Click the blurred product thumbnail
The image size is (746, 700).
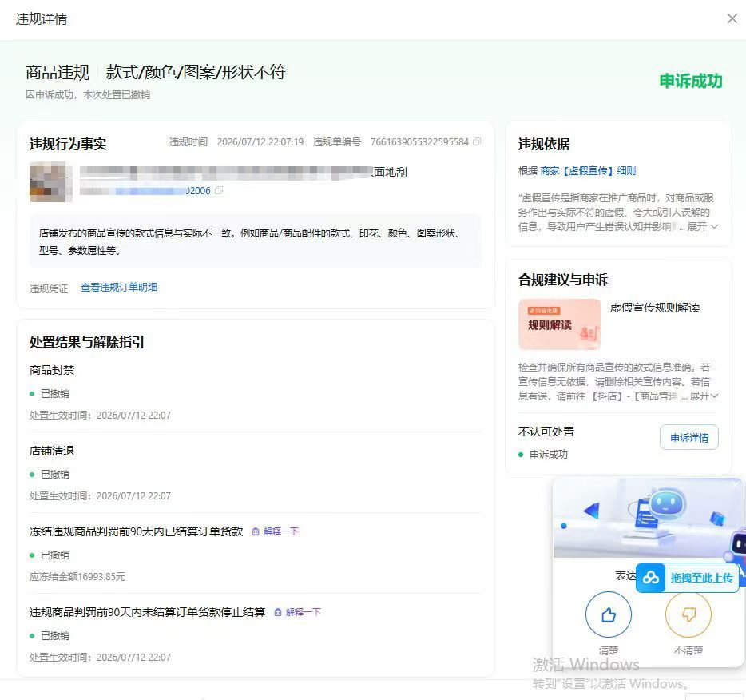pyautogui.click(x=51, y=181)
